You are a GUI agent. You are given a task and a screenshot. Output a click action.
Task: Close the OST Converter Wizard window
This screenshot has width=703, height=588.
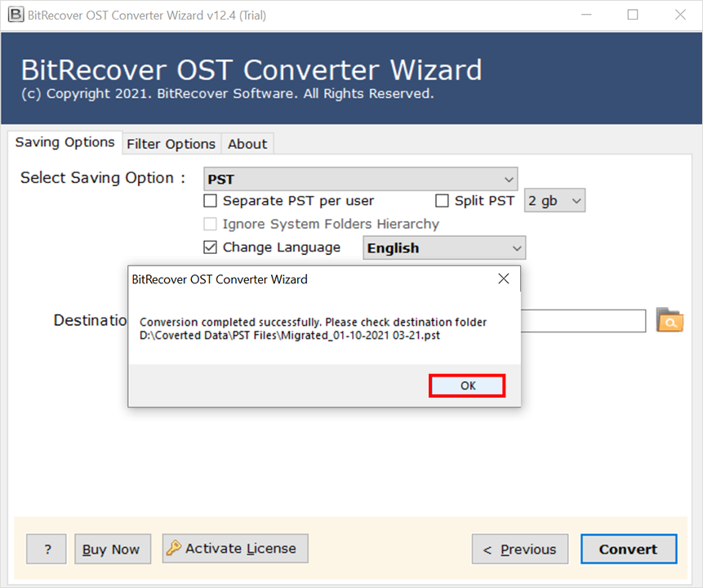pos(680,15)
